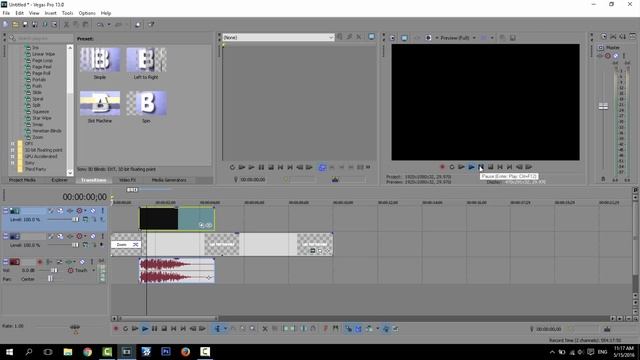Image resolution: width=640 pixels, height=360 pixels.
Task: Toggle Loop Playback in the timeline transport bar
Action: pos(125,329)
